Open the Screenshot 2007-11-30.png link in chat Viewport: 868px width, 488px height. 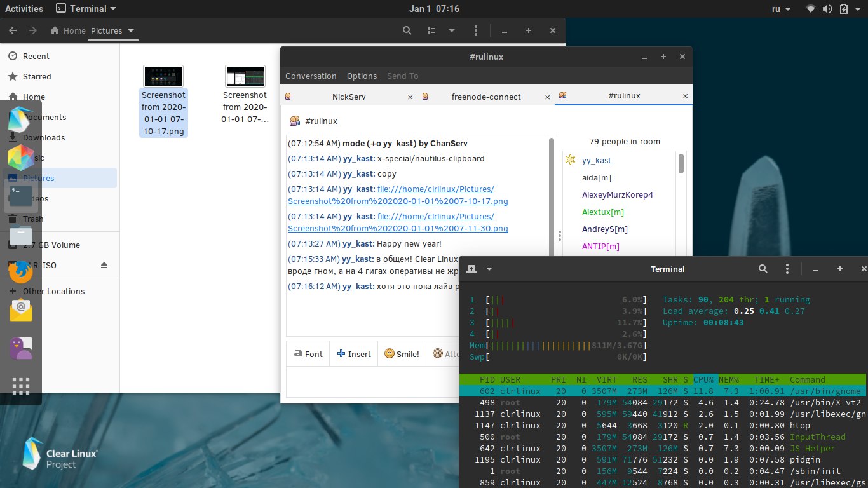click(x=398, y=222)
